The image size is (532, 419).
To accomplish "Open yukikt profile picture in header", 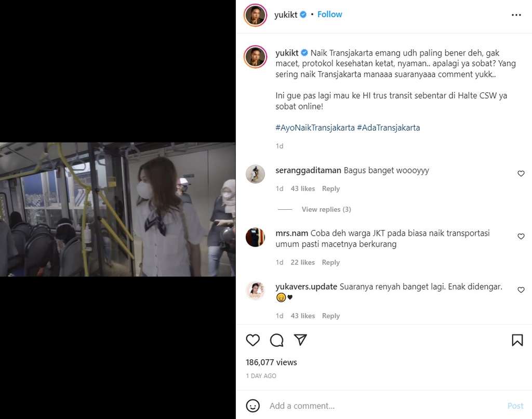I will [255, 15].
